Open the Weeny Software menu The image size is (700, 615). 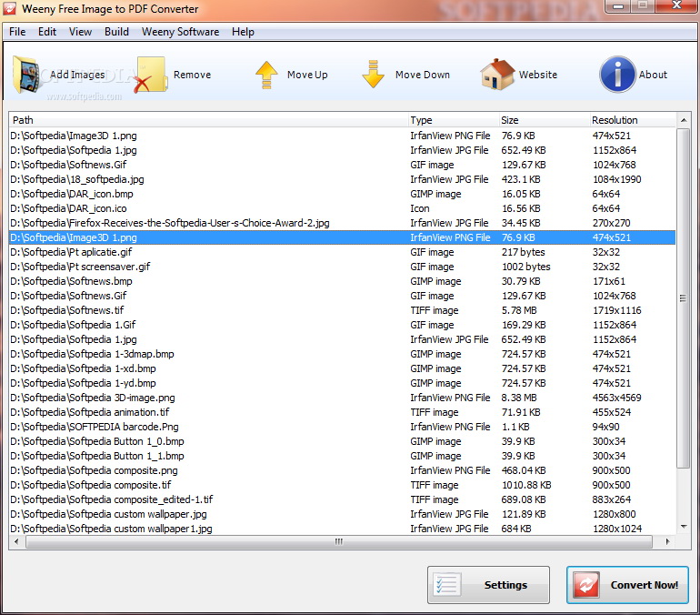click(x=180, y=32)
